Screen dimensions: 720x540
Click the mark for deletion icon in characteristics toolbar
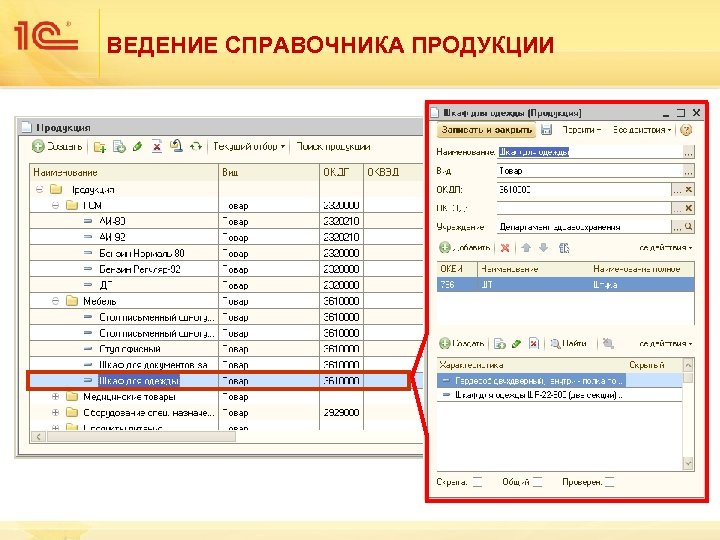[x=534, y=343]
